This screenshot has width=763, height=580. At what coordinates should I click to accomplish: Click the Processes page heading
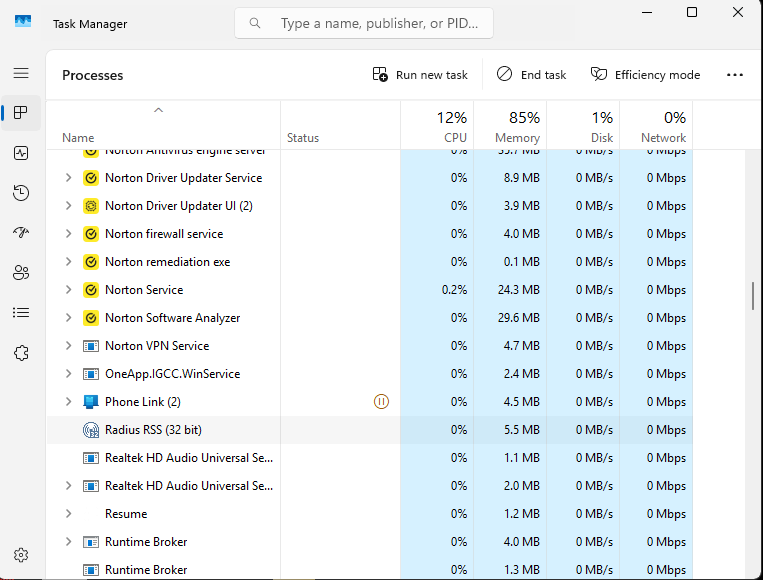[x=92, y=75]
